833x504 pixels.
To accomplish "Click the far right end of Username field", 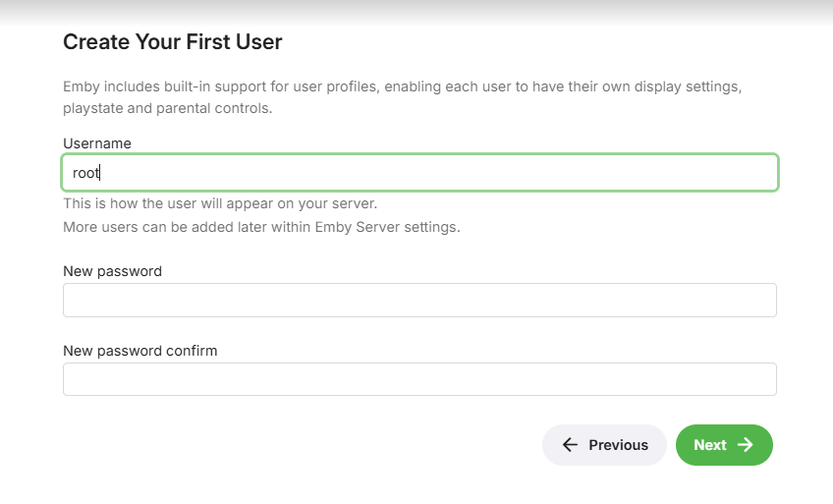I will (x=766, y=173).
